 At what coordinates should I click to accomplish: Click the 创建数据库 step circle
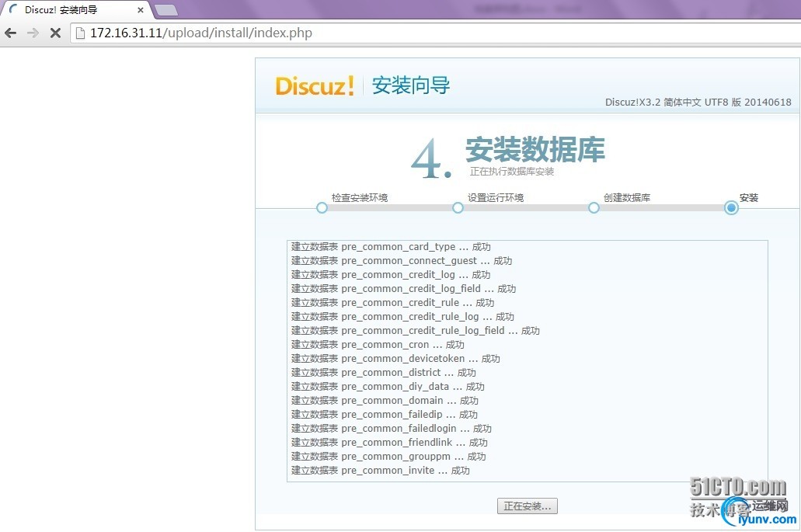594,208
